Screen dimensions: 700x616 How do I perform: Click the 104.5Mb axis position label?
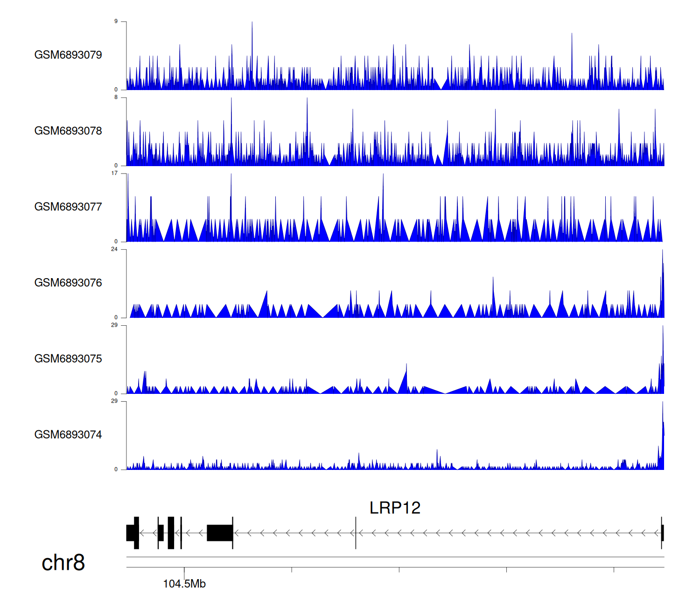pos(184,584)
